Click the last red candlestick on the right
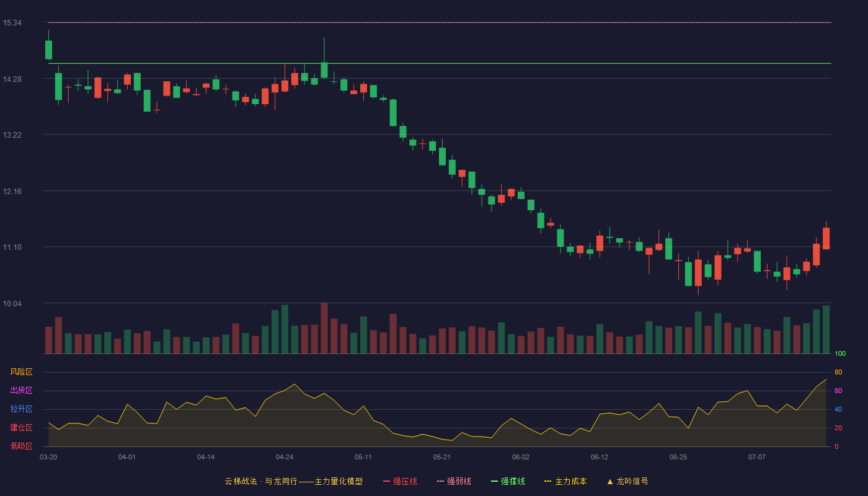The width and height of the screenshot is (868, 496). tap(826, 238)
